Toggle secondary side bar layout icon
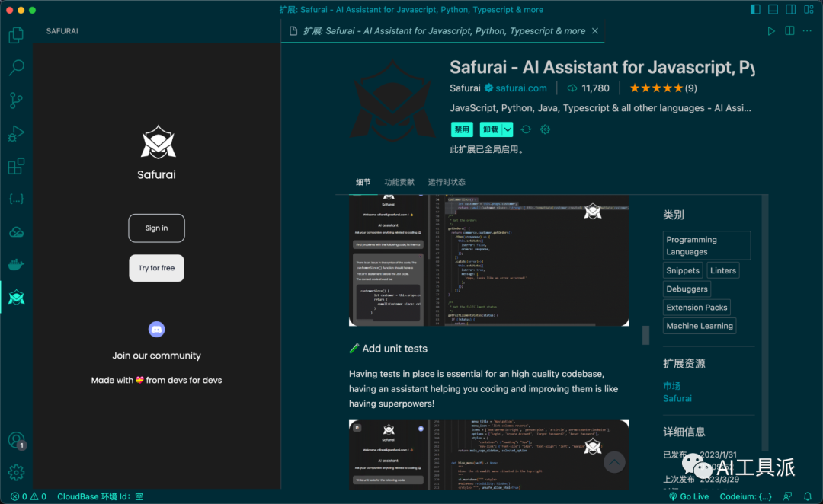The image size is (823, 504). coord(790,9)
